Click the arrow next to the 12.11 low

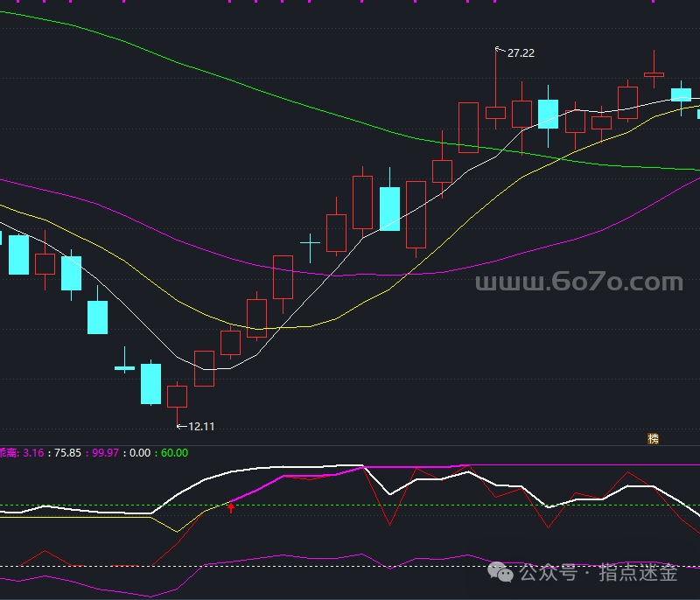coord(181,427)
